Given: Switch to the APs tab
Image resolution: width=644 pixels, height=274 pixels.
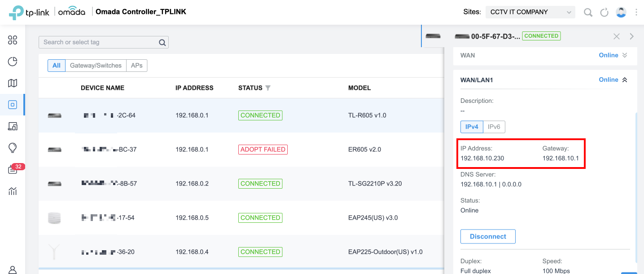Looking at the screenshot, I should click(x=136, y=65).
